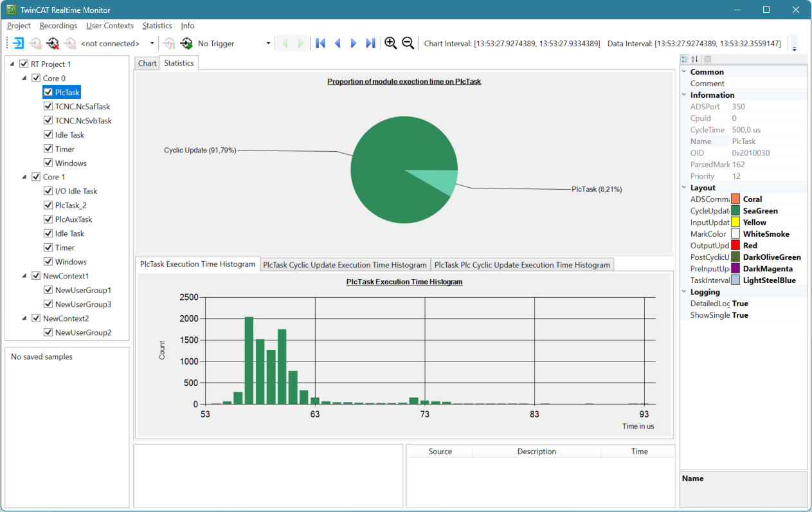This screenshot has height=512, width=812.
Task: Collapse the Core 0 tree node
Action: 25,78
